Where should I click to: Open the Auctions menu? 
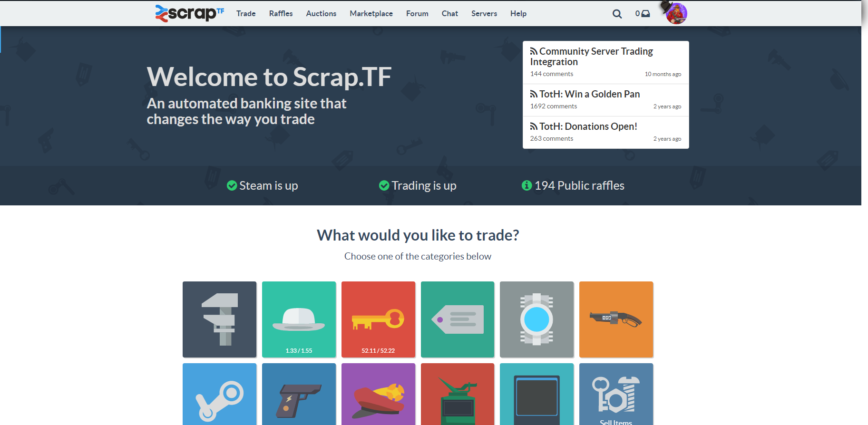[322, 14]
